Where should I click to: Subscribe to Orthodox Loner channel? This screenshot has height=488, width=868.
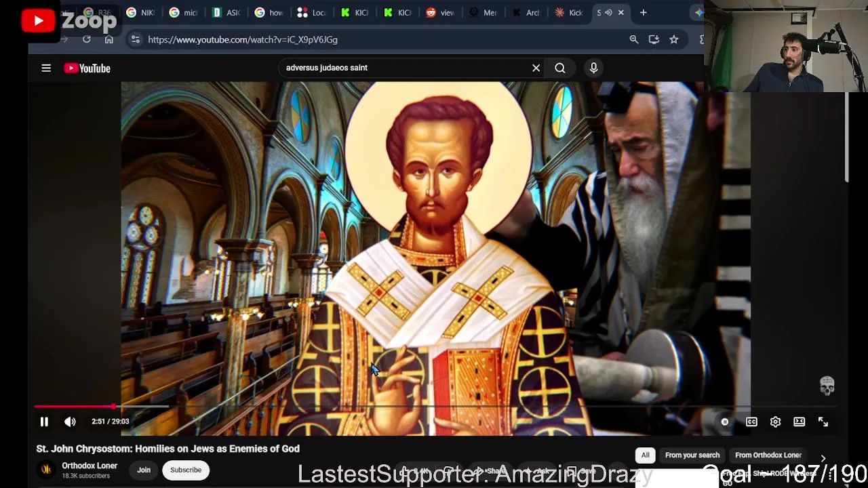click(186, 470)
